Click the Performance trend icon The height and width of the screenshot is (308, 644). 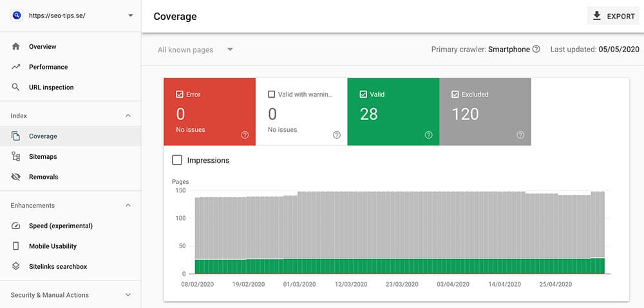click(x=15, y=67)
